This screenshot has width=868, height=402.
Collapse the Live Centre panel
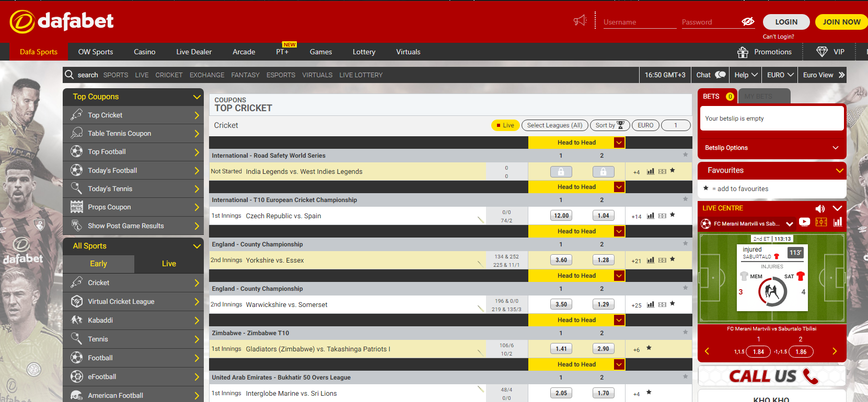click(x=837, y=208)
